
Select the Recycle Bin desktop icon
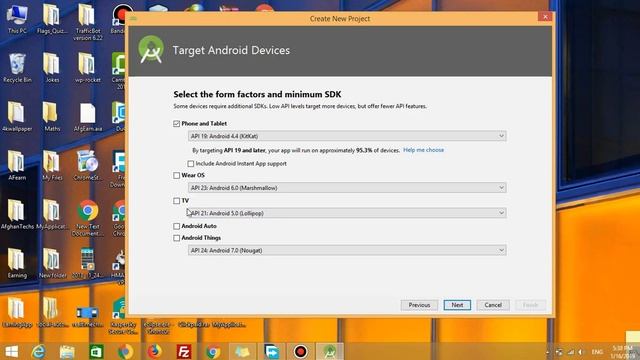point(17,68)
